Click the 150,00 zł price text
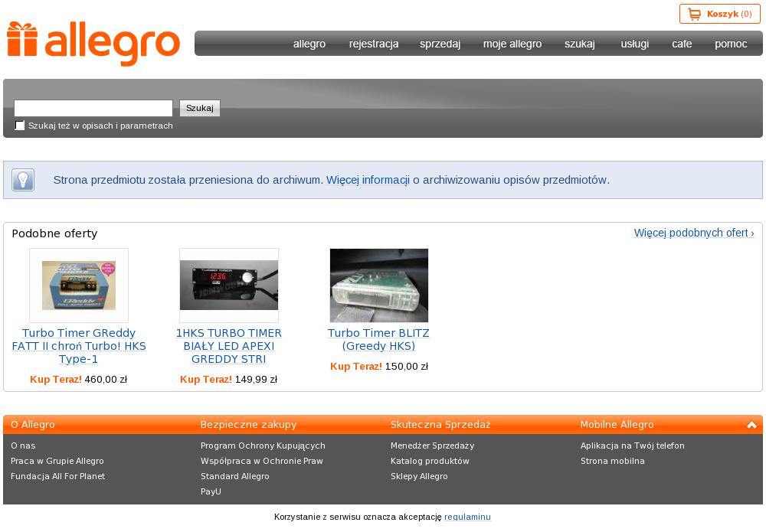Screen dimensions: 766x532 [407, 367]
